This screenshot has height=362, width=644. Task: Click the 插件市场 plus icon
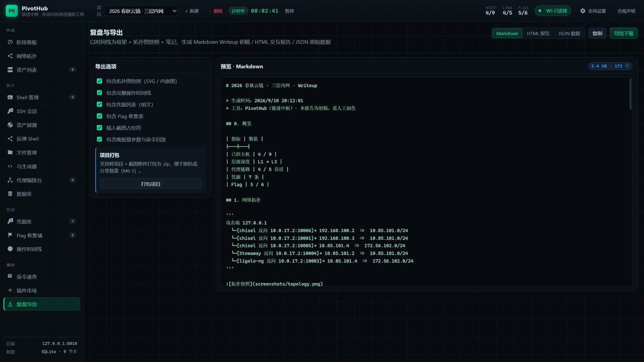tap(10, 290)
